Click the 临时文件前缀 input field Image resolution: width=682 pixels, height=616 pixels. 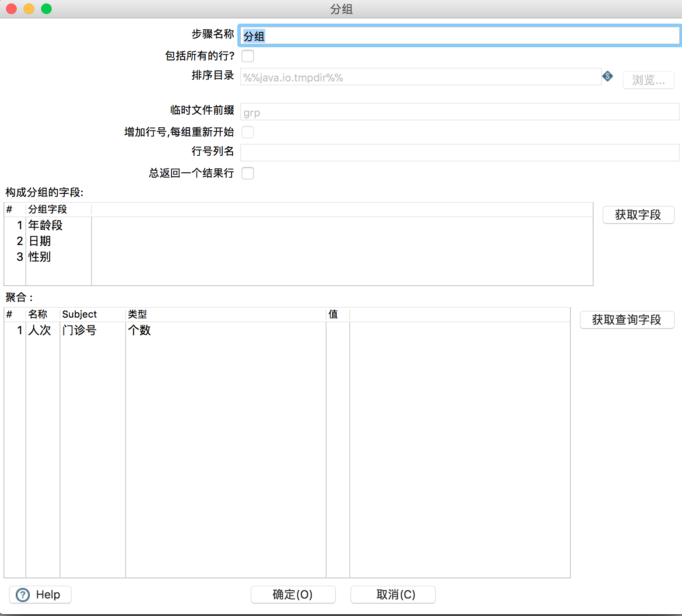point(460,112)
